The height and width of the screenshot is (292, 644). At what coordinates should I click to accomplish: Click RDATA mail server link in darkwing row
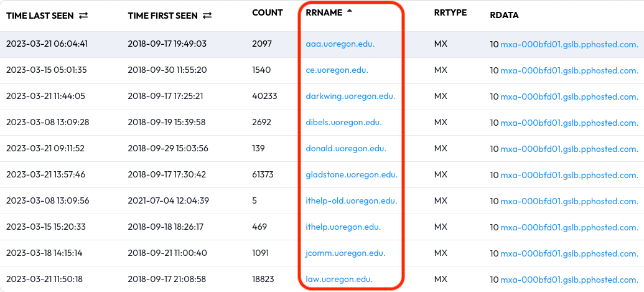click(x=570, y=96)
